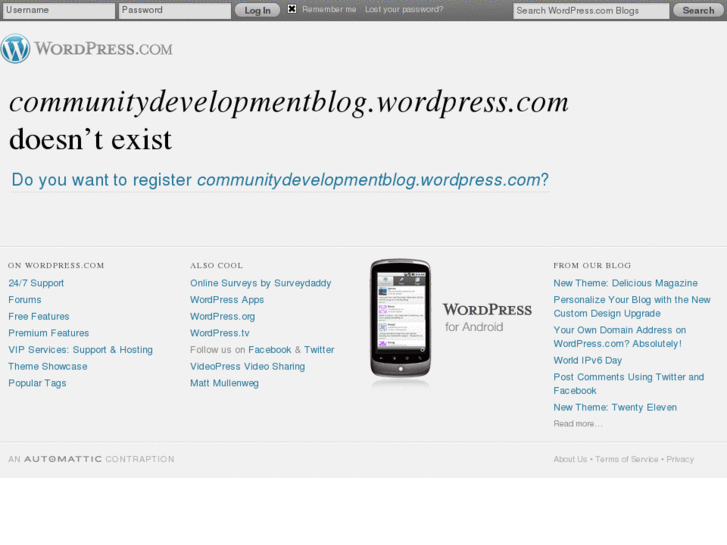727x545 pixels.
Task: Follow the Twitter link
Action: pyautogui.click(x=319, y=350)
